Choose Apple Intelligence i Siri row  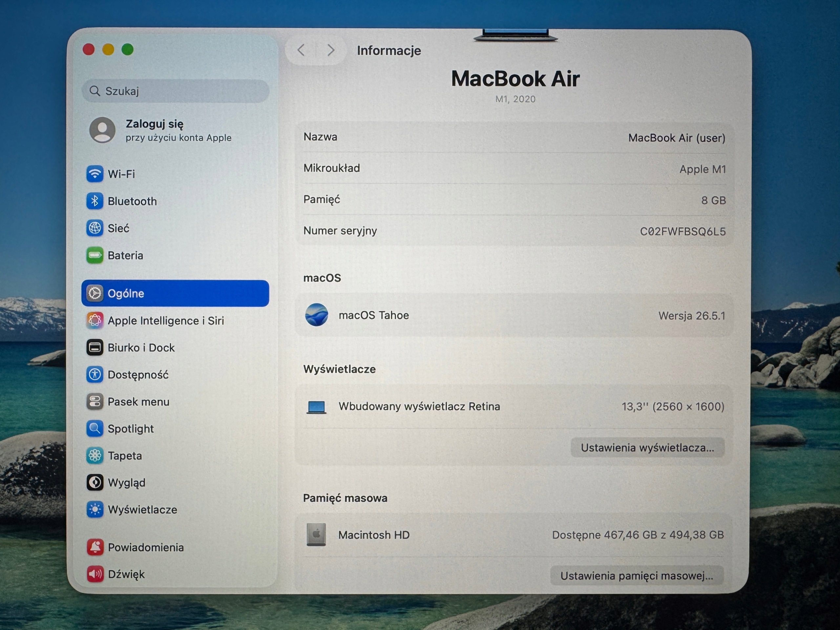pos(175,321)
